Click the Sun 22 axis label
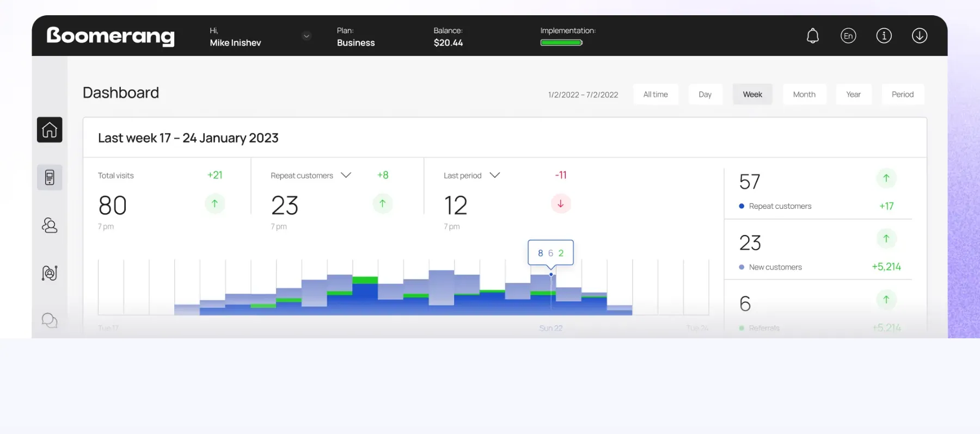The image size is (980, 434). pyautogui.click(x=550, y=328)
